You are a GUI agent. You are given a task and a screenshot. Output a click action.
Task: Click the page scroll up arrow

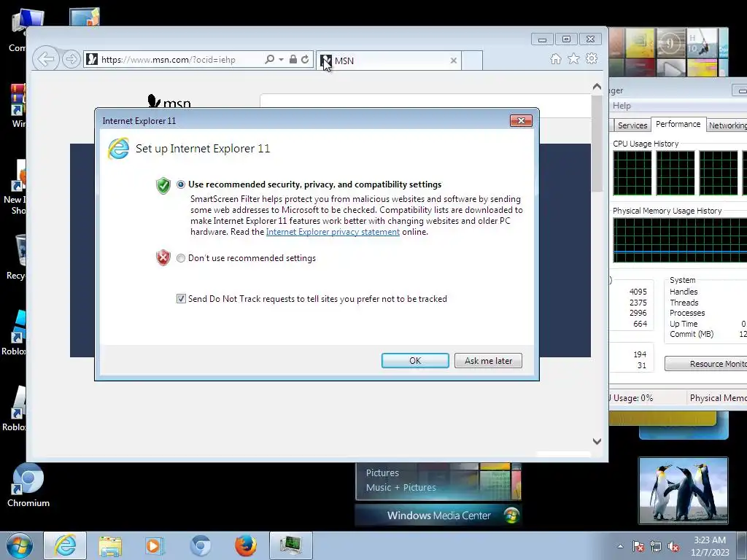click(x=597, y=87)
